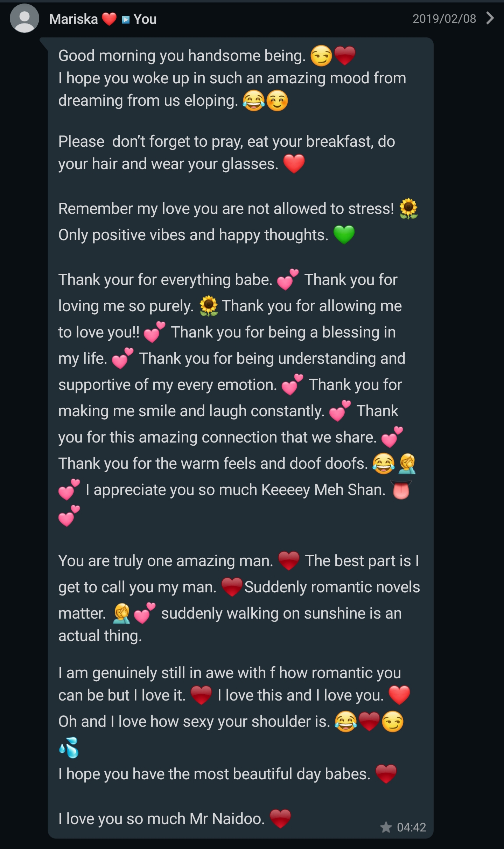Tap the green heart emoji
Screen dimensions: 504x849
pyautogui.click(x=344, y=235)
